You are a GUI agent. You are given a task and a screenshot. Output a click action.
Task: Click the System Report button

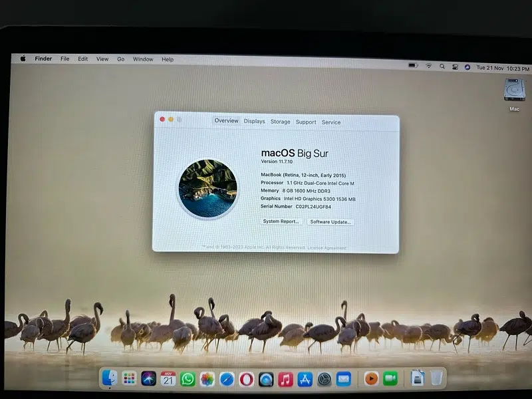click(x=281, y=221)
